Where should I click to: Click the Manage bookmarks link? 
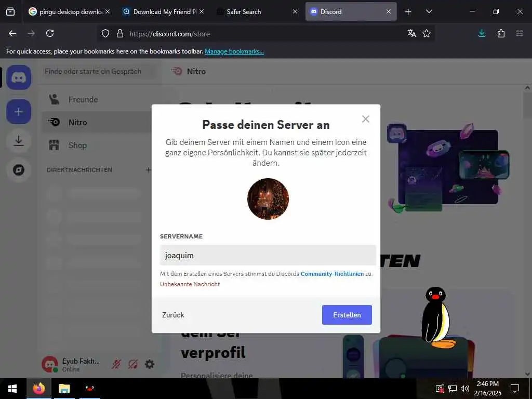(x=234, y=51)
